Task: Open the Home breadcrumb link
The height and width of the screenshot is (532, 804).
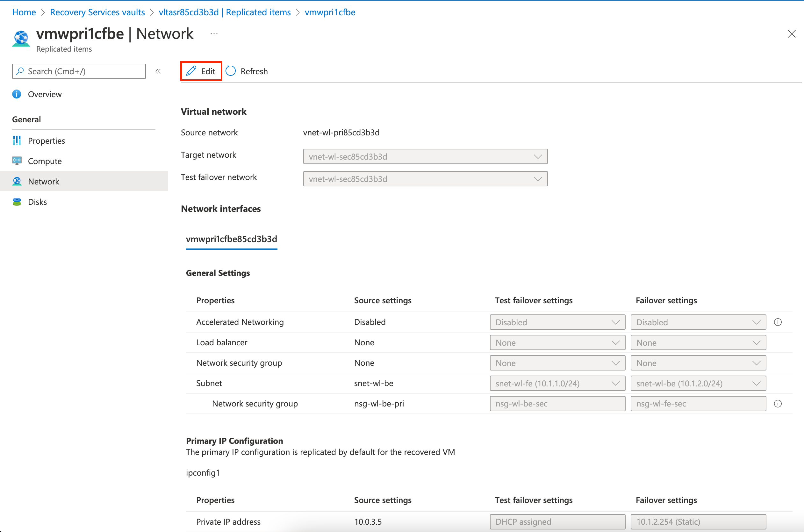Action: click(x=24, y=12)
